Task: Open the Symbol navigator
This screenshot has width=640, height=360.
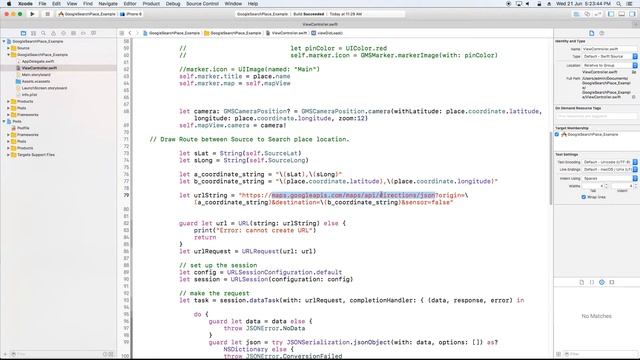Action: (x=33, y=33)
